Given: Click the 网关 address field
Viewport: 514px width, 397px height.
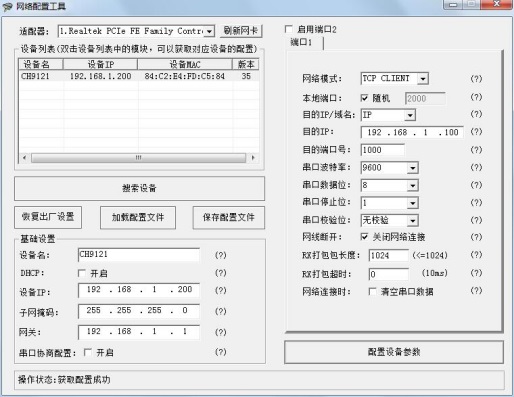Looking at the screenshot, I should [139, 332].
